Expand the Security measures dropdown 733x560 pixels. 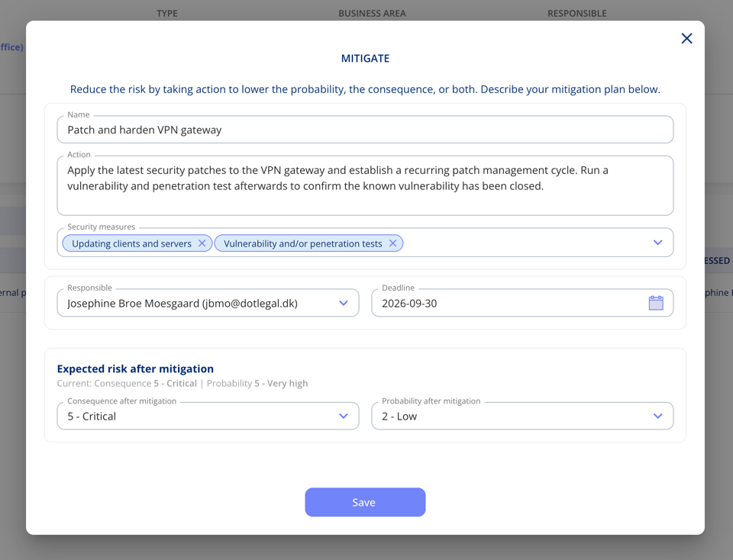coord(657,243)
